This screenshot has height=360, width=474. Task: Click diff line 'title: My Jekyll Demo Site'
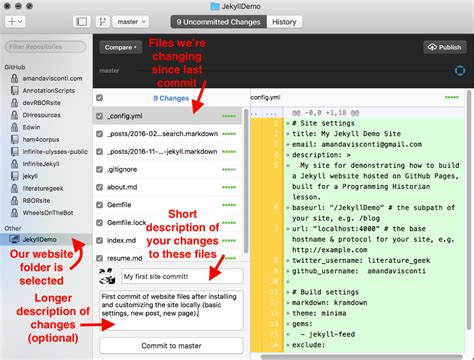(x=347, y=134)
